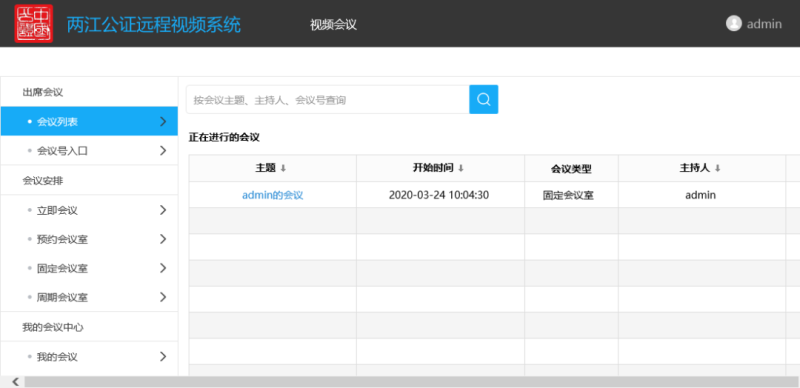Select 立即会议 in the sidebar

point(89,210)
